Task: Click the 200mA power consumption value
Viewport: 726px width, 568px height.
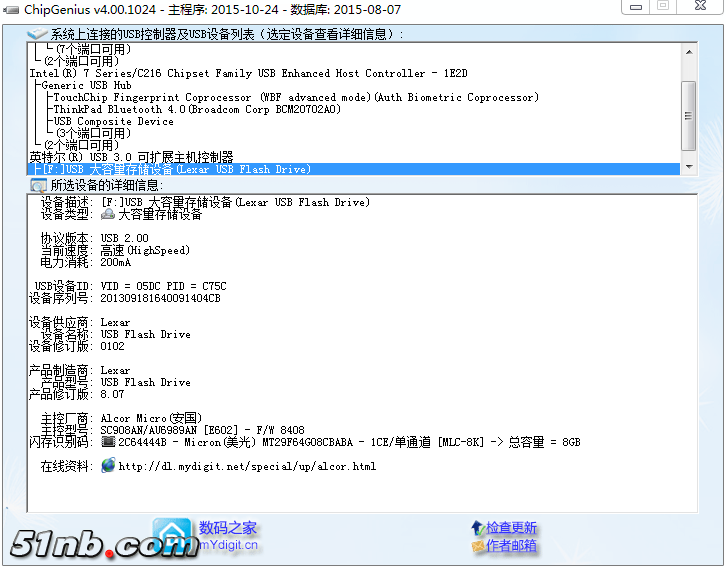Action: [116, 262]
